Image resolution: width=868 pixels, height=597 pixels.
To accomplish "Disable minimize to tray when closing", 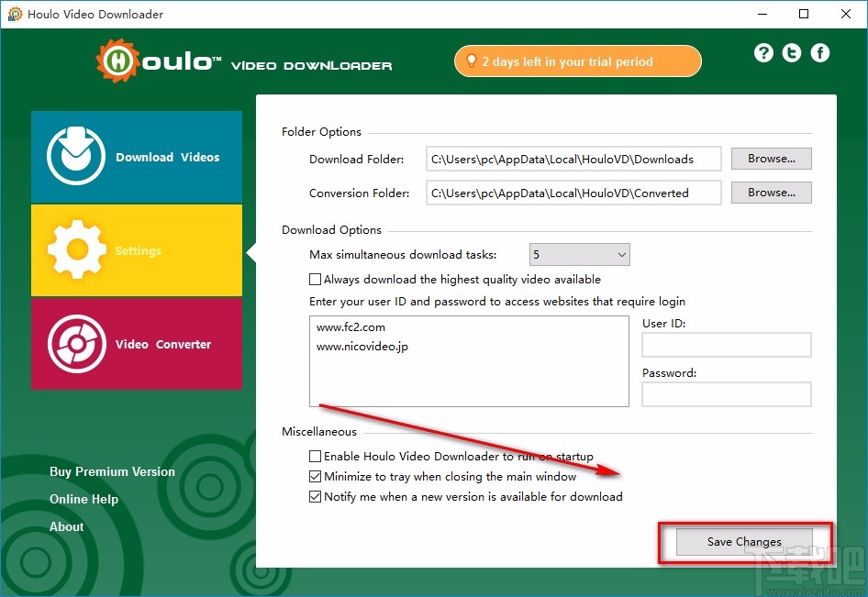I will click(315, 476).
